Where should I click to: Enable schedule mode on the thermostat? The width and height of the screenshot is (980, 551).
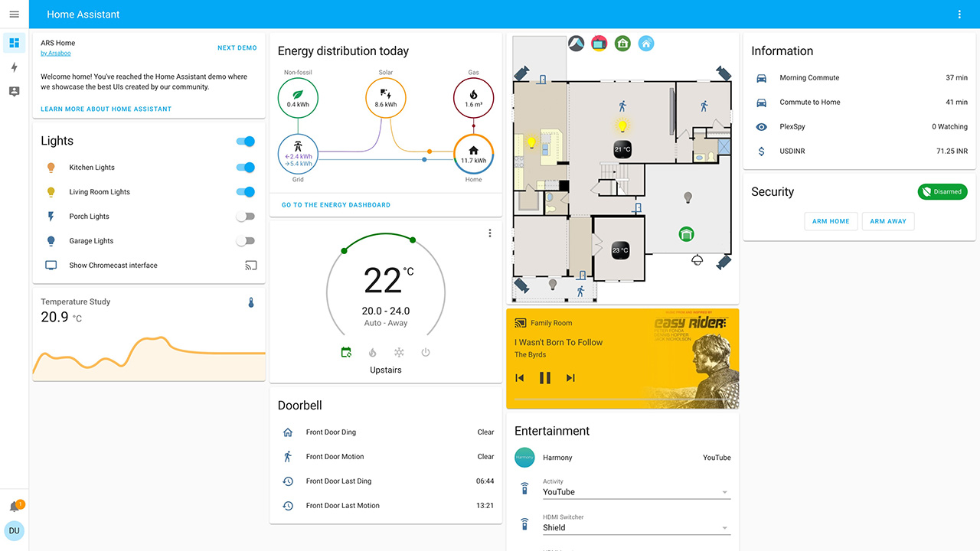pos(346,353)
